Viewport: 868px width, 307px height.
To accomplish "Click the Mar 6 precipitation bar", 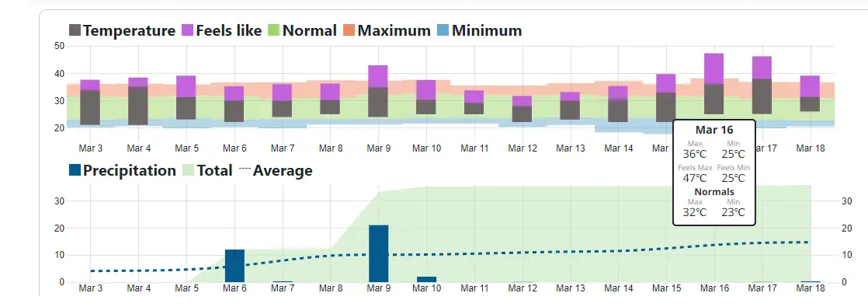I will point(234,266).
